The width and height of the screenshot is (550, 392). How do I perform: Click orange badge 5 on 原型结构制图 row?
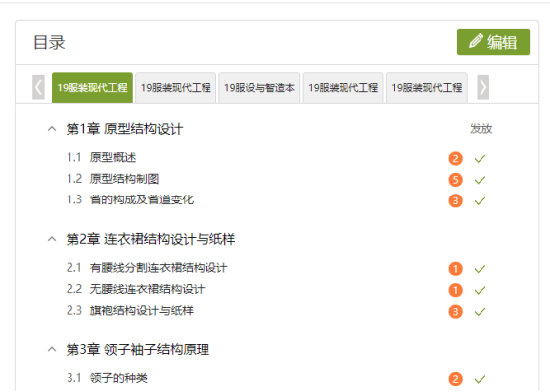455,180
